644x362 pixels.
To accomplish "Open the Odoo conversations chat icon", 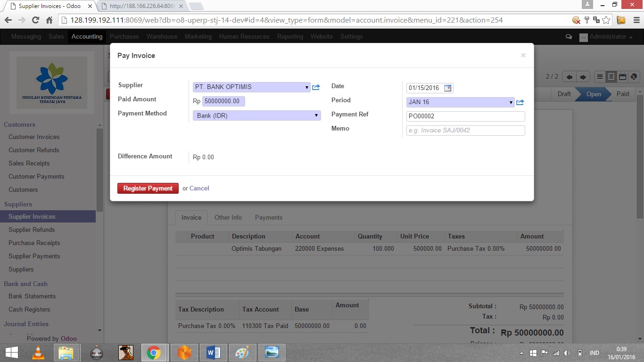I will point(569,37).
